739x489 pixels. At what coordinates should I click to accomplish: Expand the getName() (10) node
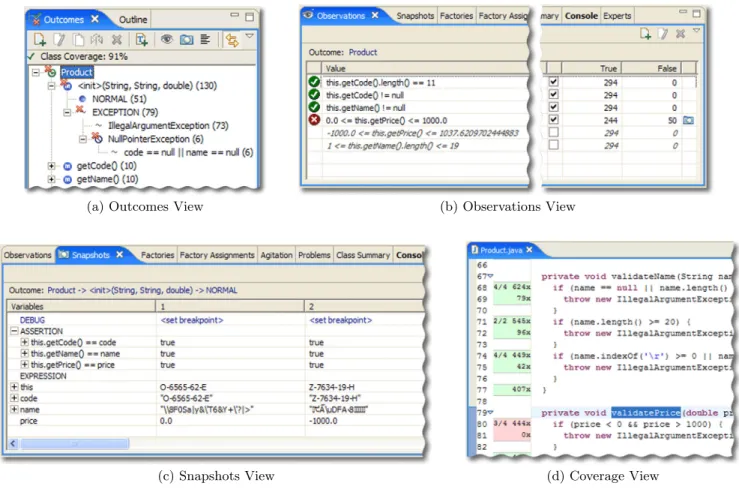point(51,179)
